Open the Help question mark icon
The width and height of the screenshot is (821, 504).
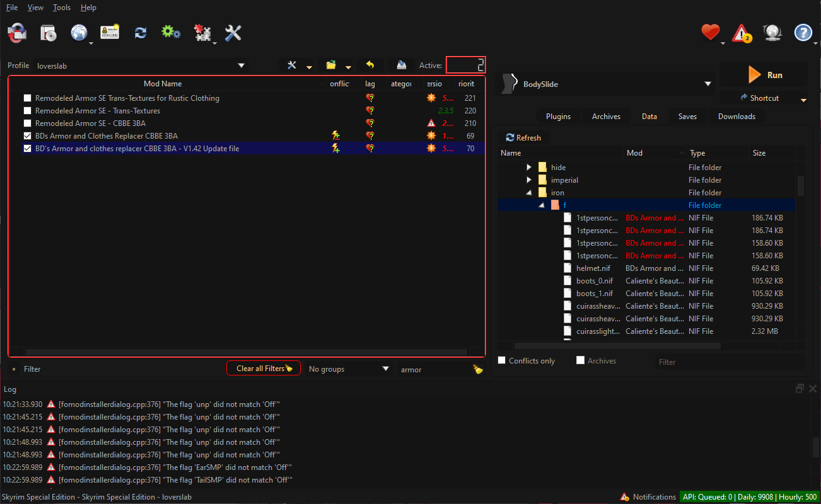tap(803, 33)
